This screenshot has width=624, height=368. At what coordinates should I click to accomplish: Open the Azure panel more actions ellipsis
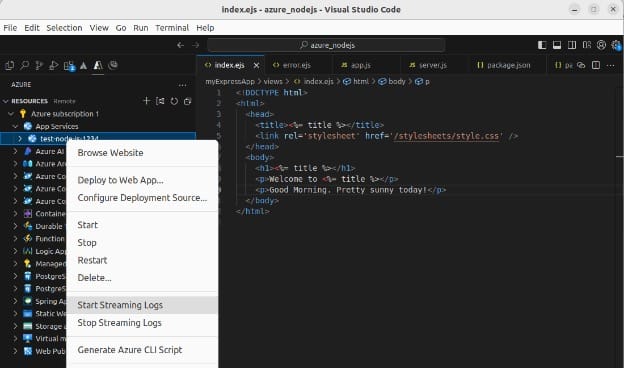pyautogui.click(x=182, y=85)
